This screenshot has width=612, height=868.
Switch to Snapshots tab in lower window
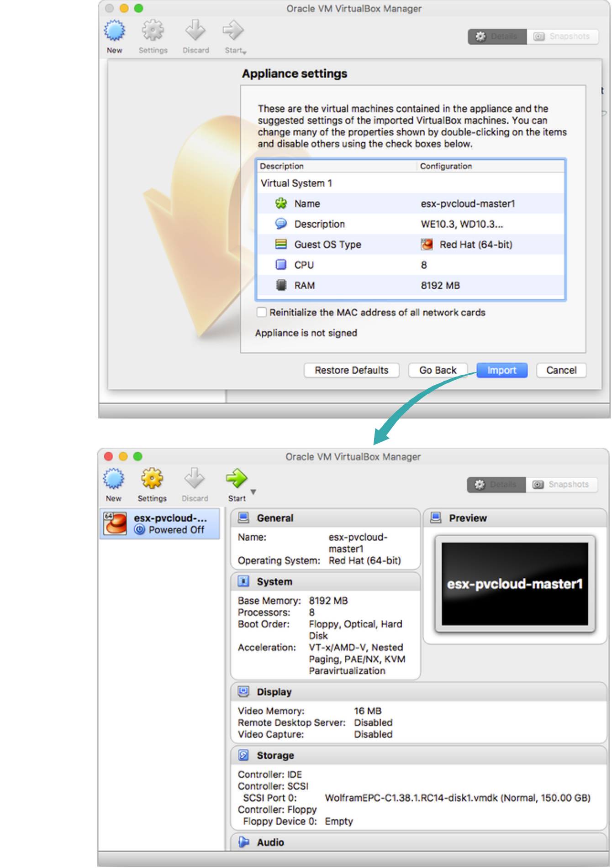click(562, 484)
